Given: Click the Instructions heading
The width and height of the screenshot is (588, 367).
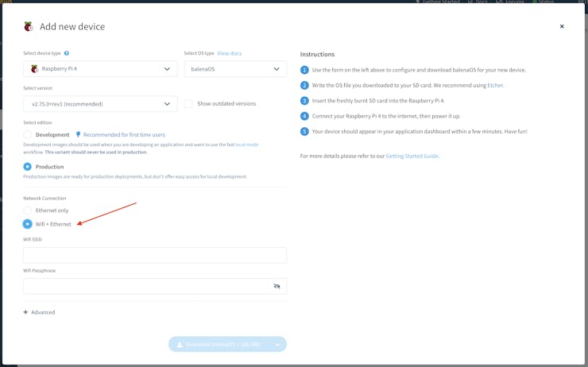Looking at the screenshot, I should [317, 54].
